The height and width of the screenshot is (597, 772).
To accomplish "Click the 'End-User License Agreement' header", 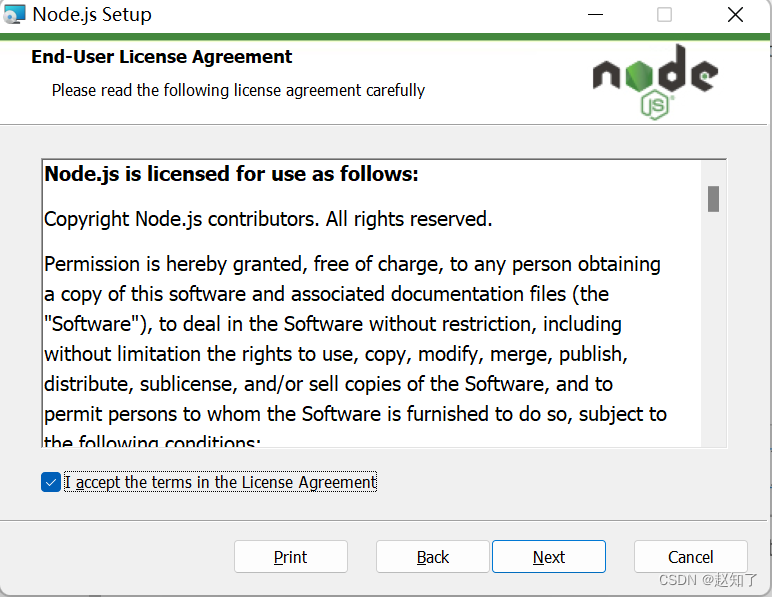I will 162,57.
